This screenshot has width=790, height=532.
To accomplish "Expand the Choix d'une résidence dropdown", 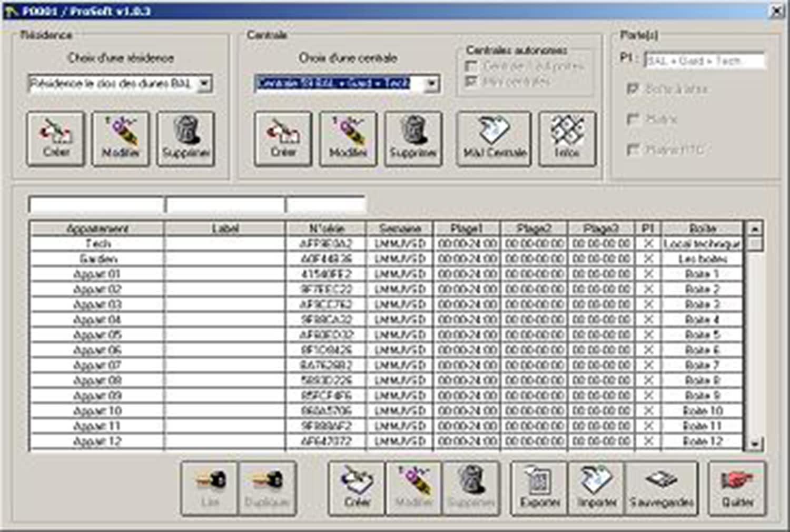I will [x=205, y=83].
